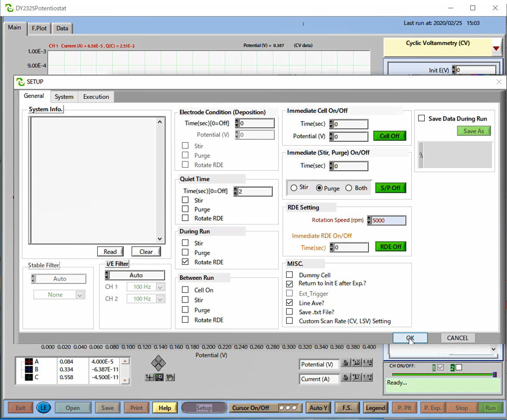Image resolution: width=507 pixels, height=420 pixels.
Task: Enable the Dummy Cell checkbox
Action: (x=289, y=275)
